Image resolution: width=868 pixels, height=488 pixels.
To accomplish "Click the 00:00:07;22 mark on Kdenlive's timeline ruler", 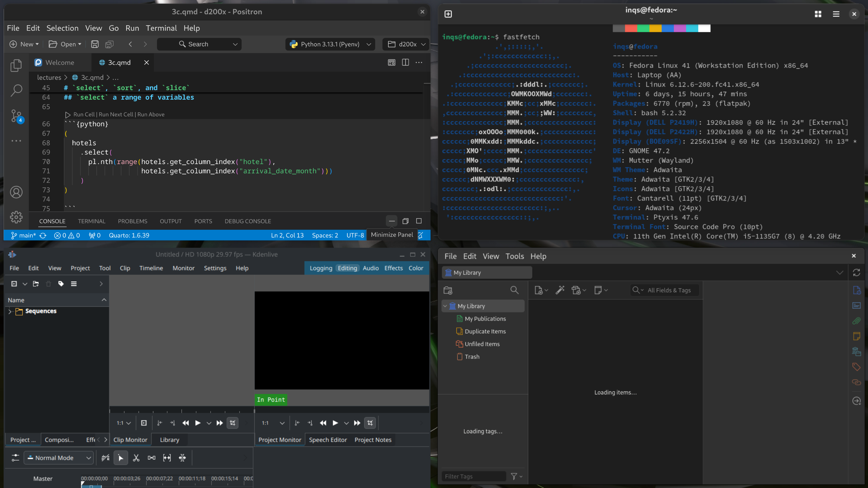I will (159, 479).
